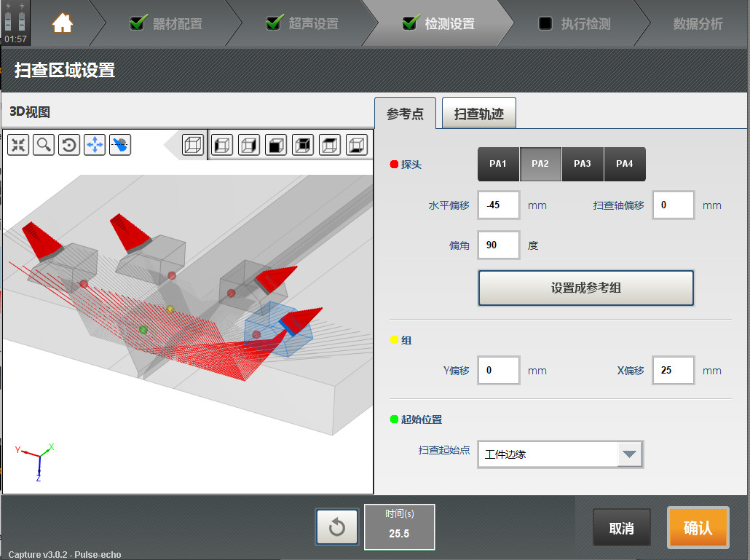Image resolution: width=750 pixels, height=560 pixels.
Task: Select the magnifier zoom tool
Action: point(44,145)
